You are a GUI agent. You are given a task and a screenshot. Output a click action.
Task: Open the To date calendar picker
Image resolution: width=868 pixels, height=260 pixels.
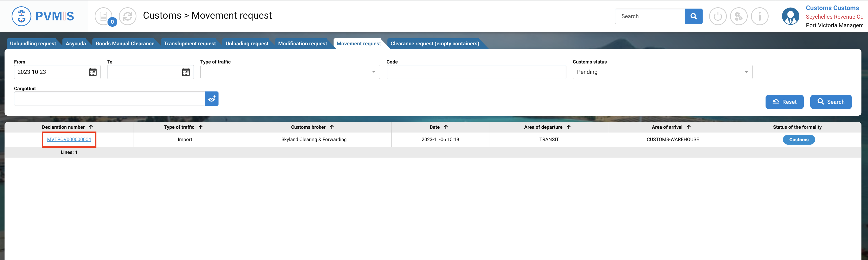(186, 72)
